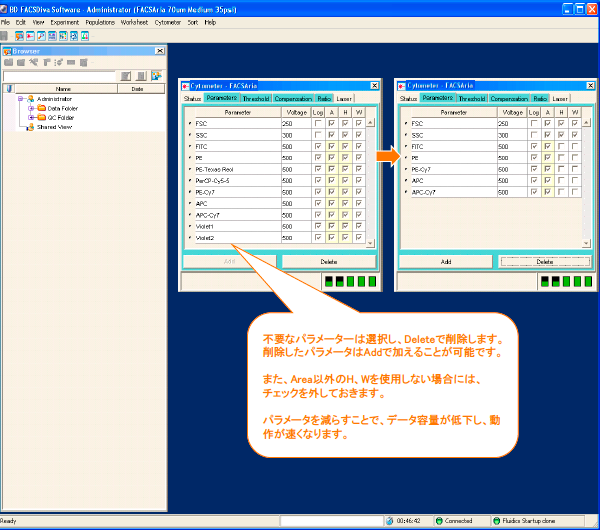Check Log for FSC in left Cytometer window
Viewport: 600px width, 530px height.
click(318, 123)
